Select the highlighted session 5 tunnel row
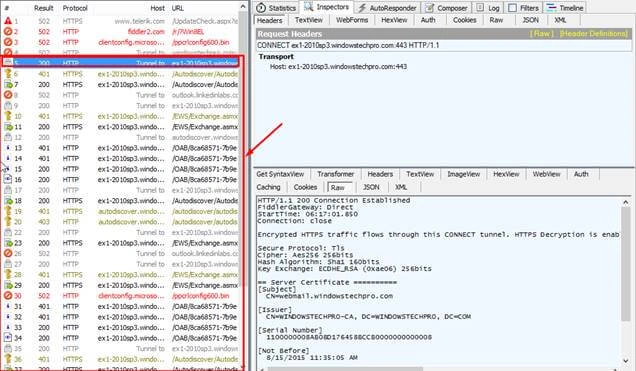Viewport: 636px width, 371px height. click(x=120, y=63)
